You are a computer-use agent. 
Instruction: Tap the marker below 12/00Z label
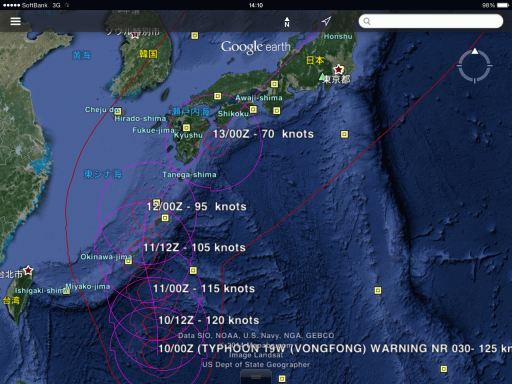(165, 218)
